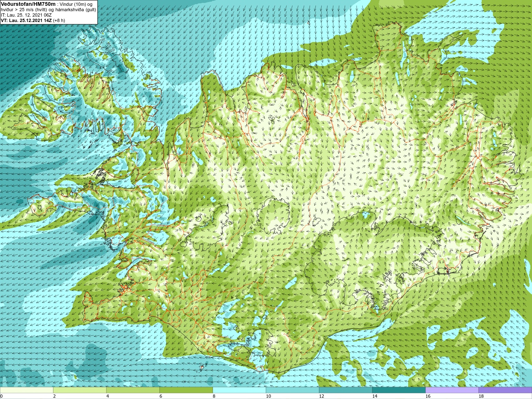Viewport: 532px width, 399px height.
Task: Click the teal 12–14 m/s legend swatch
Action: 346,390
